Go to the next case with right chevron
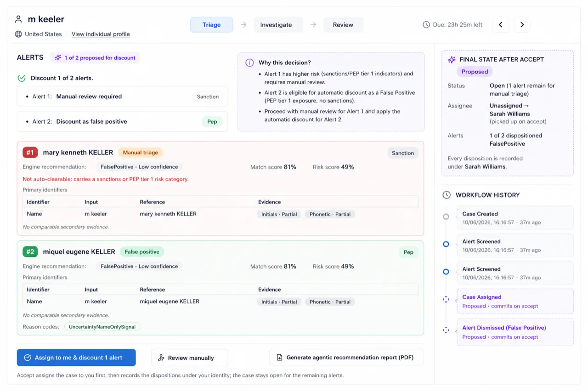 click(522, 25)
